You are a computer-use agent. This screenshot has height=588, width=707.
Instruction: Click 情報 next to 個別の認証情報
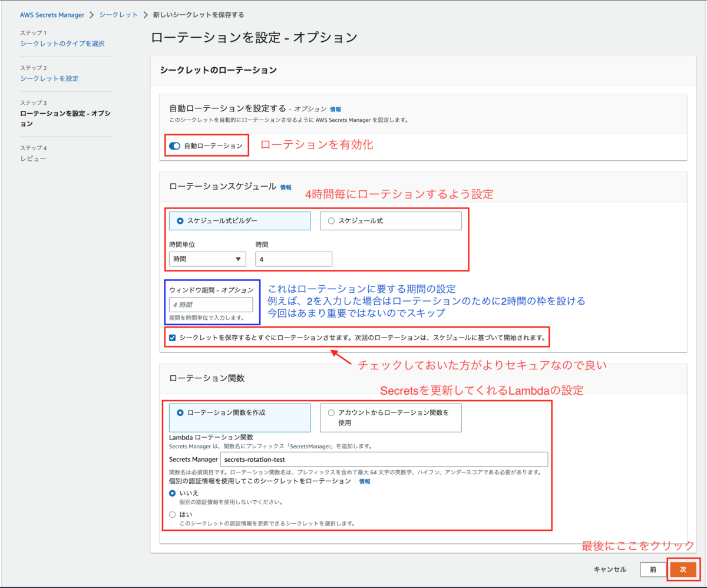[x=364, y=481]
